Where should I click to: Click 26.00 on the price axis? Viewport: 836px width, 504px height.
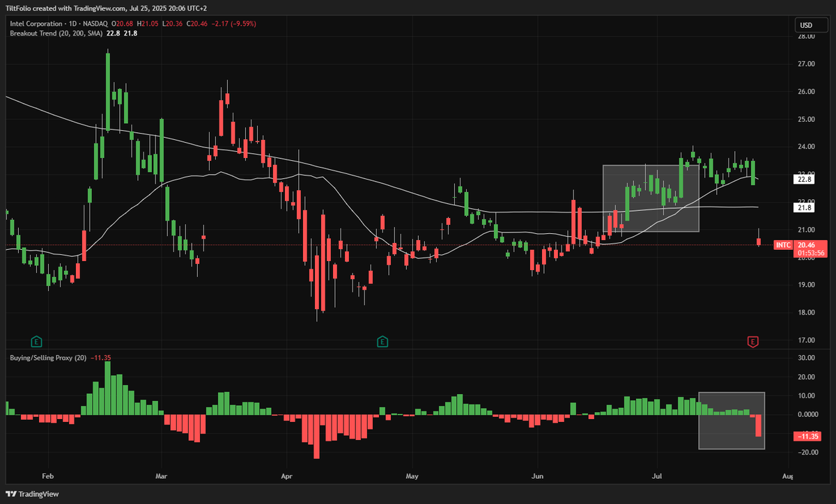(x=807, y=92)
